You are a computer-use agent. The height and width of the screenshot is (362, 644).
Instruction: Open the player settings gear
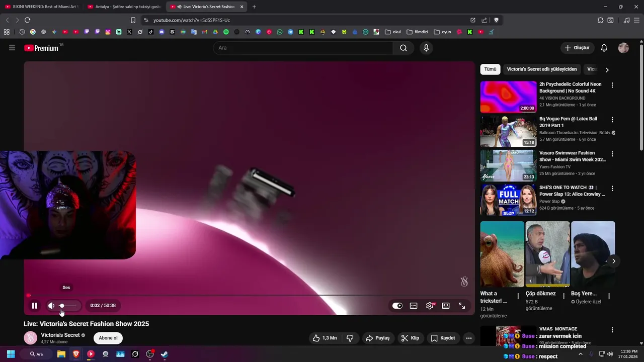point(430,306)
